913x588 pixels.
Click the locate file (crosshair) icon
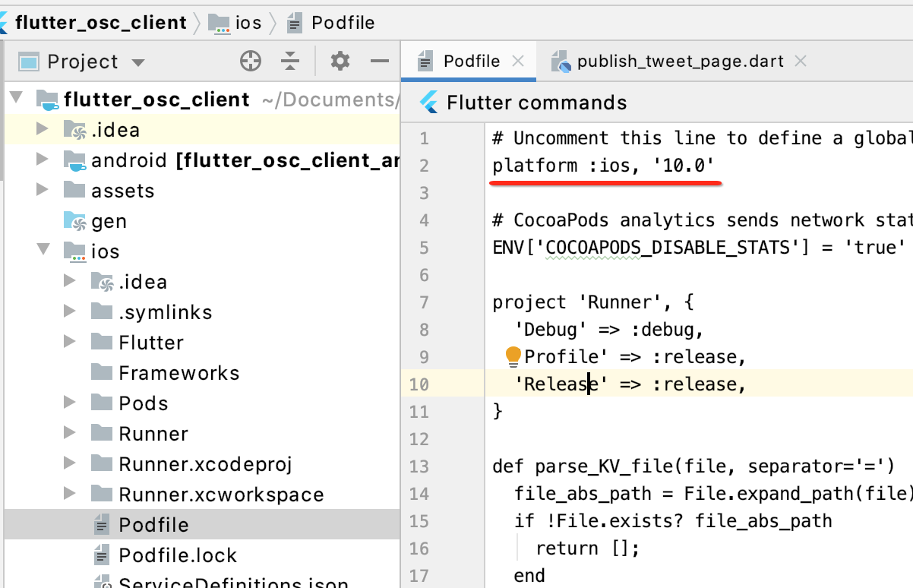pyautogui.click(x=251, y=62)
